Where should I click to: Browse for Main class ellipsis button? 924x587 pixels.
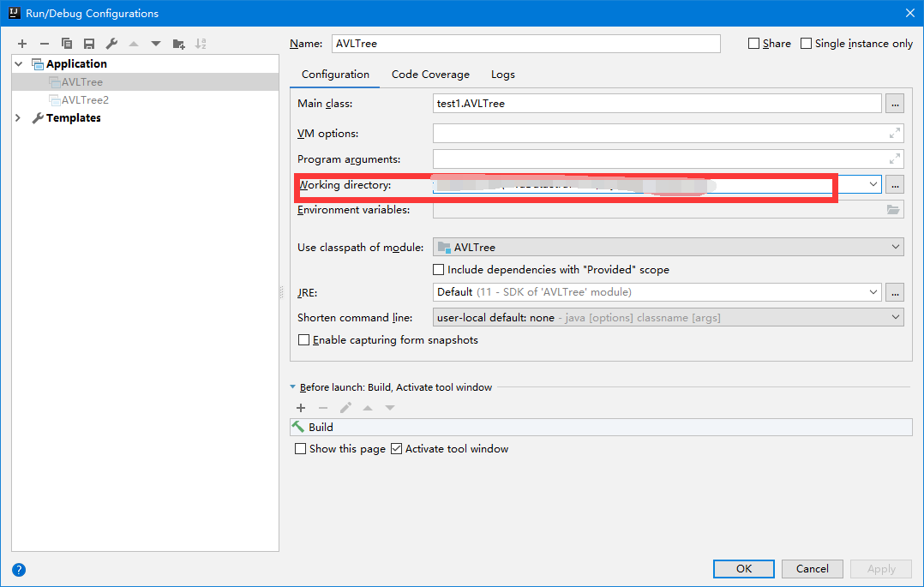click(895, 104)
